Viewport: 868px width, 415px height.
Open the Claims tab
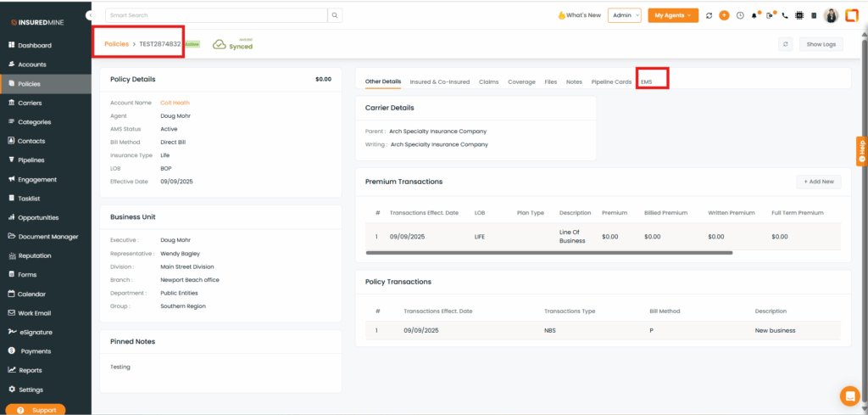click(488, 82)
